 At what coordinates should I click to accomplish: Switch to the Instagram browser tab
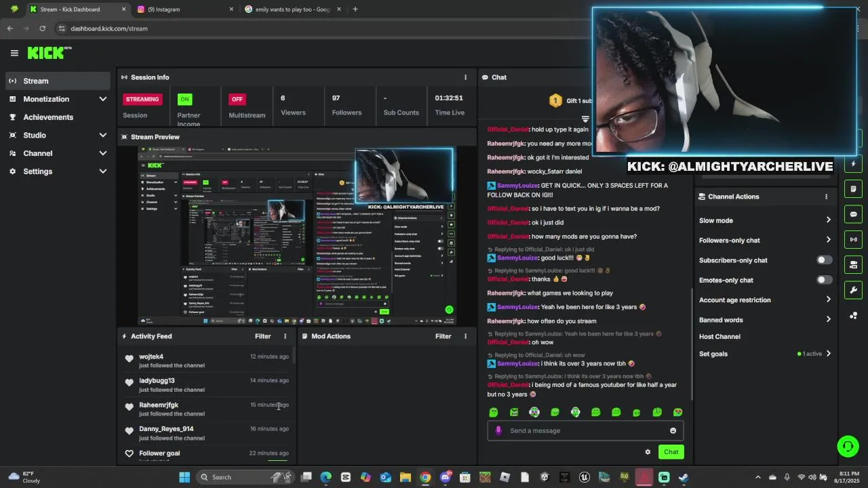(x=184, y=9)
